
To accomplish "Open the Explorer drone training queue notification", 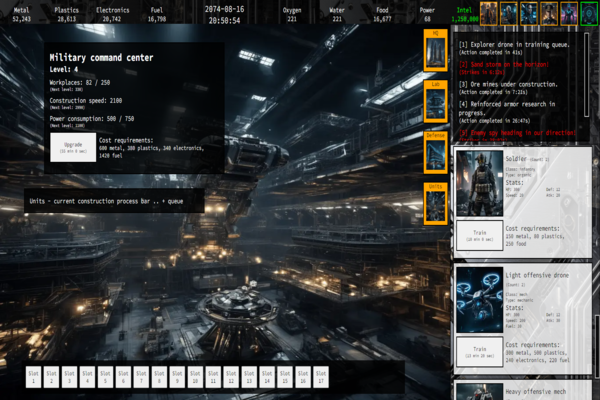I will (x=515, y=48).
